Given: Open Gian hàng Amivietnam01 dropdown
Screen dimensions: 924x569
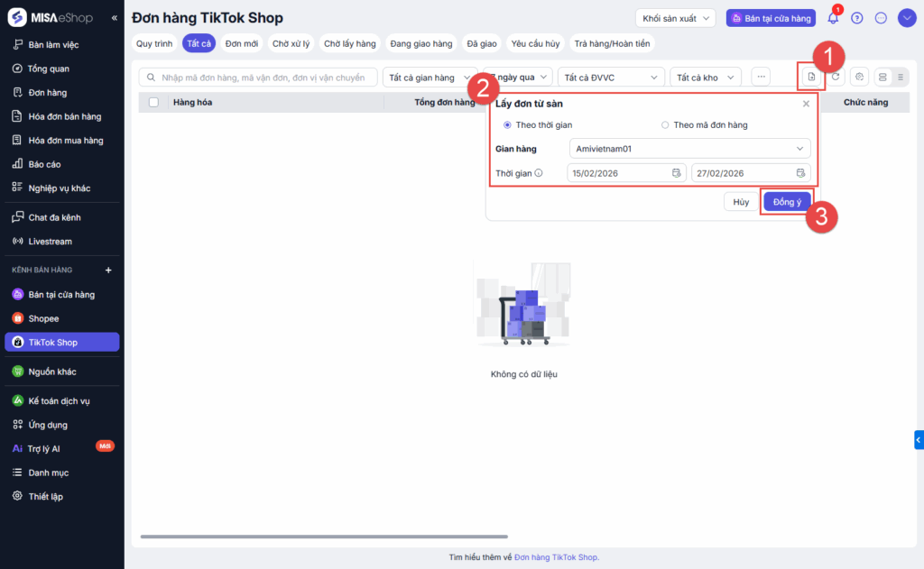Looking at the screenshot, I should point(689,149).
